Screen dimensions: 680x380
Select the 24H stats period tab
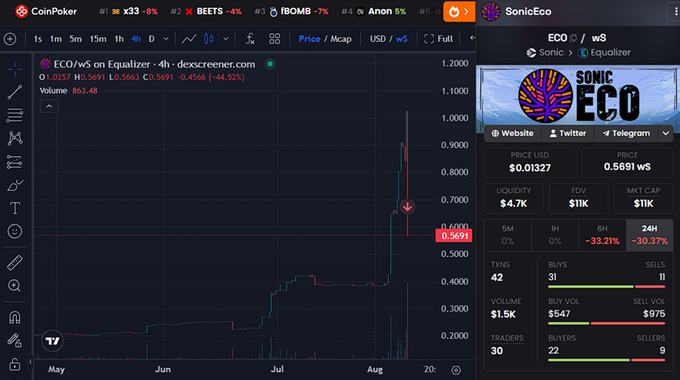[650, 235]
